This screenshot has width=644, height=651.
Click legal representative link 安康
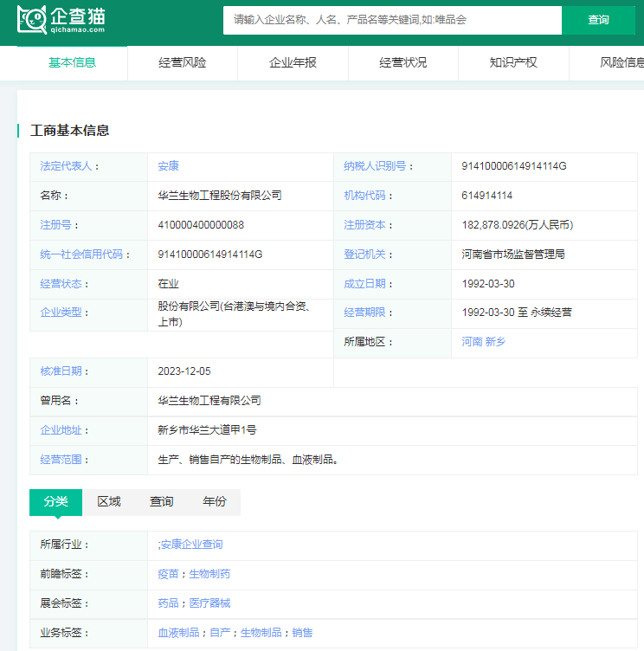(168, 166)
